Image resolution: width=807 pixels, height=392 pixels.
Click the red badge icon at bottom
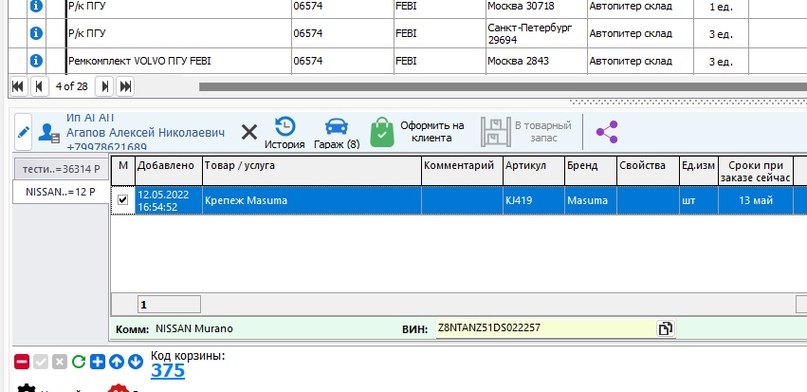point(118,387)
